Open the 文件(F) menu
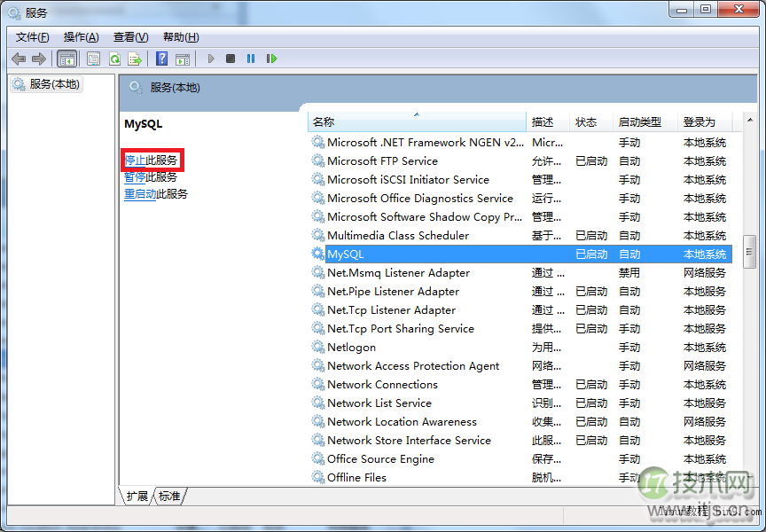Image resolution: width=766 pixels, height=532 pixels. coord(32,37)
